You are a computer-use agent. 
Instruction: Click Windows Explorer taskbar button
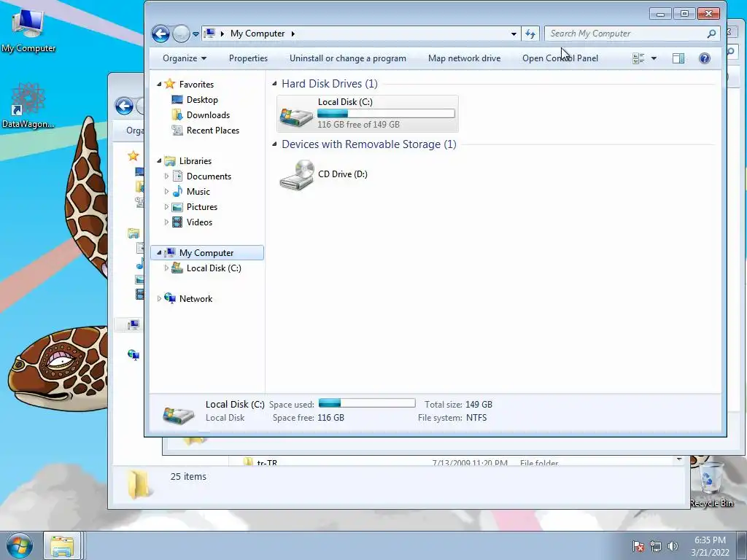pos(63,546)
